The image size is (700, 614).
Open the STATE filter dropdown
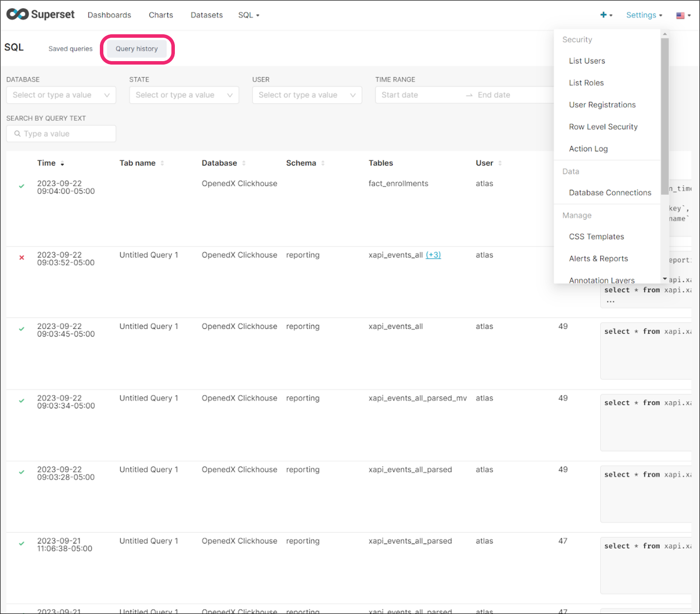click(184, 95)
